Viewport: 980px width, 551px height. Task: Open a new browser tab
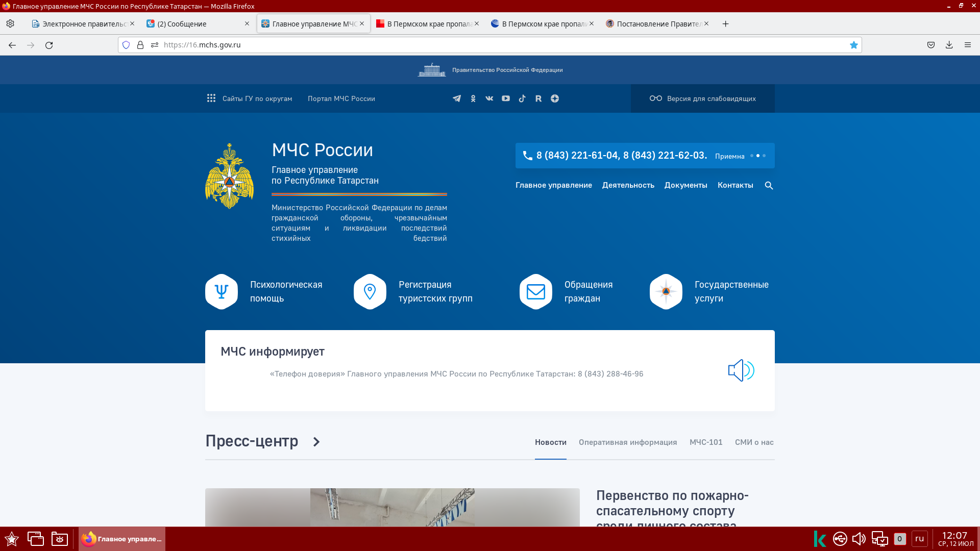click(x=725, y=24)
